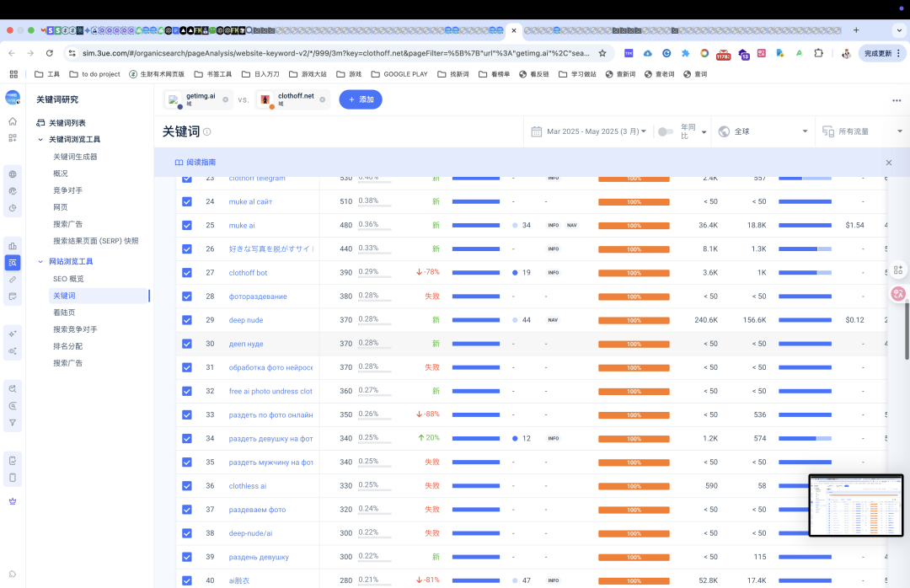Viewport: 910px width, 588px height.
Task: Open 竞争对手 under keyword tools
Action: [x=68, y=190]
